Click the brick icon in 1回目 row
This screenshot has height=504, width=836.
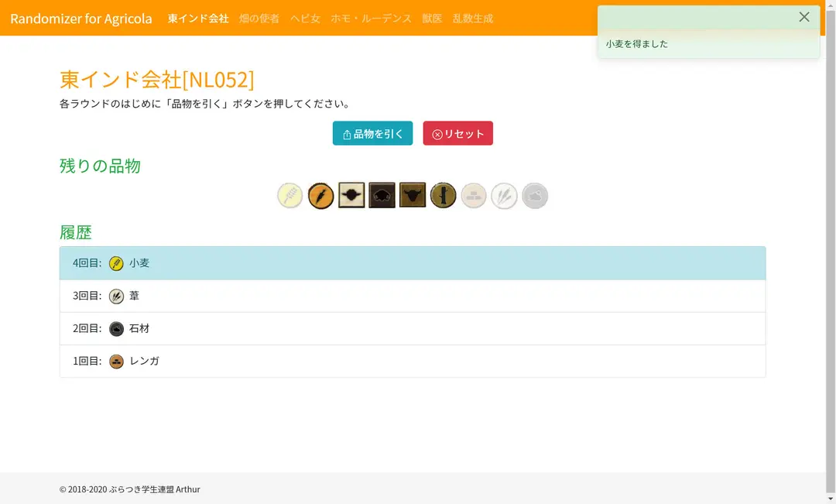[x=116, y=362]
